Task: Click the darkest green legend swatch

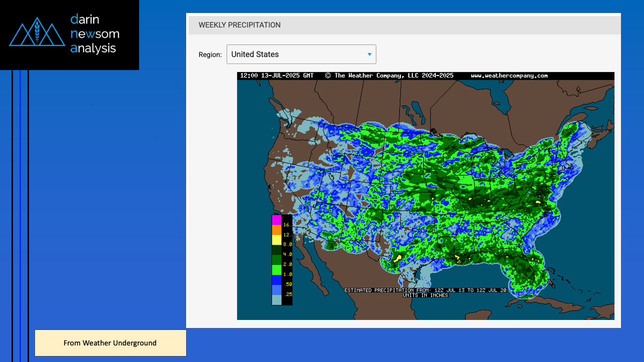Action: coord(277,250)
